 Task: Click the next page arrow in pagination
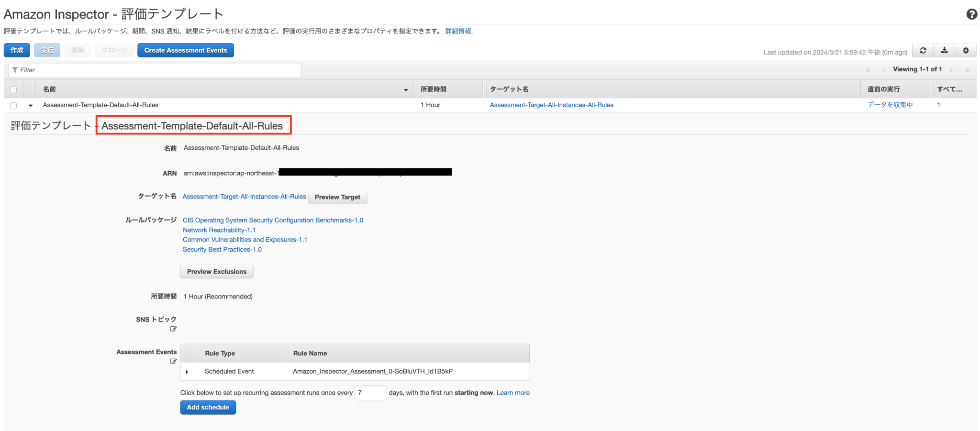[951, 69]
